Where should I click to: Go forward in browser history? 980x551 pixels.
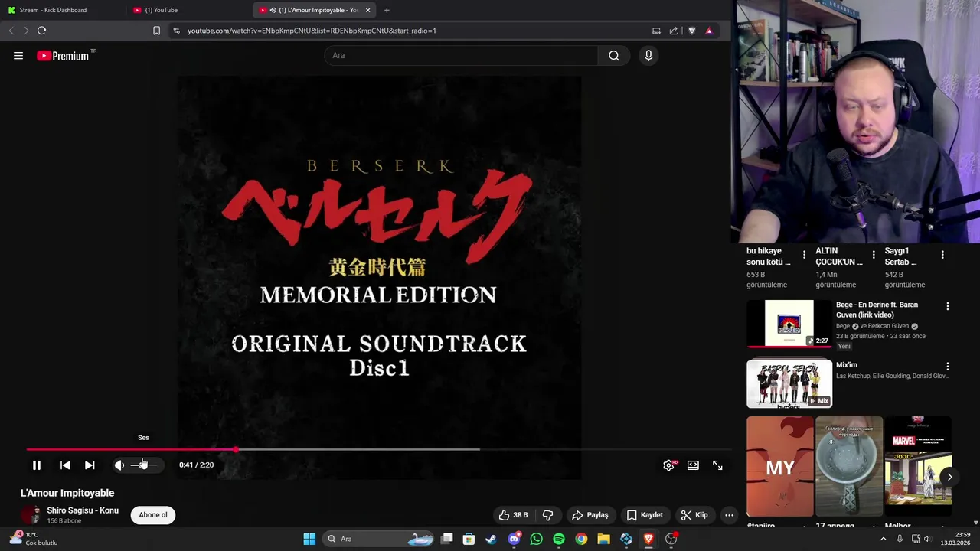point(26,31)
